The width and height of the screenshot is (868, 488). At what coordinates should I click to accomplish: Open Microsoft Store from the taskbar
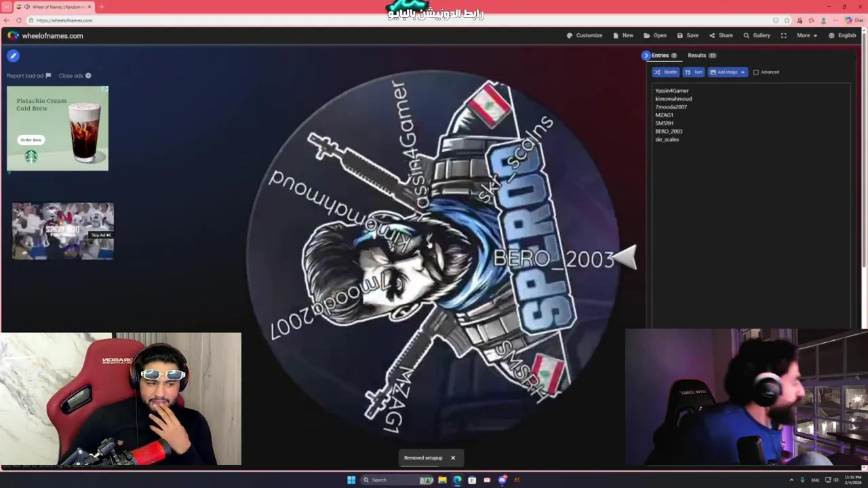point(472,480)
